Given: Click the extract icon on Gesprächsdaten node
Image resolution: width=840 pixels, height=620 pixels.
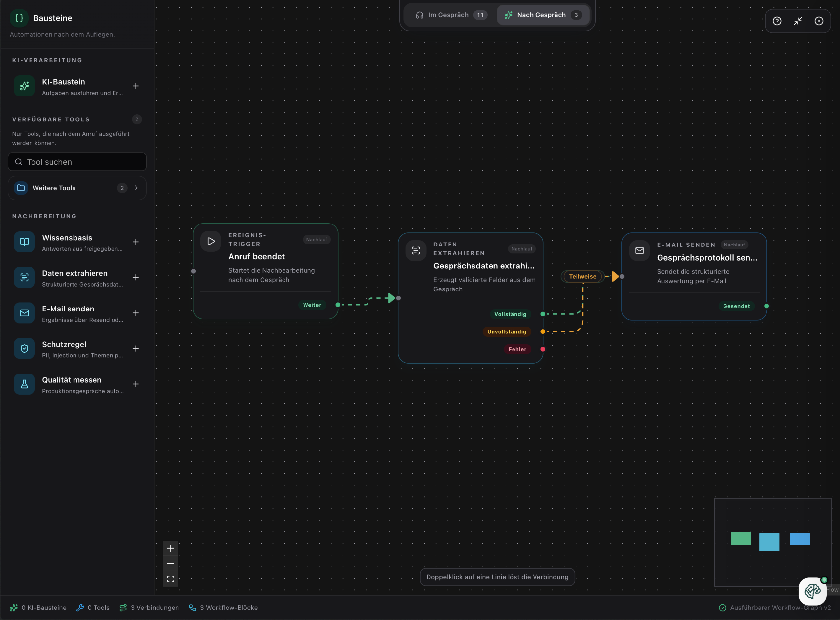Looking at the screenshot, I should 416,251.
